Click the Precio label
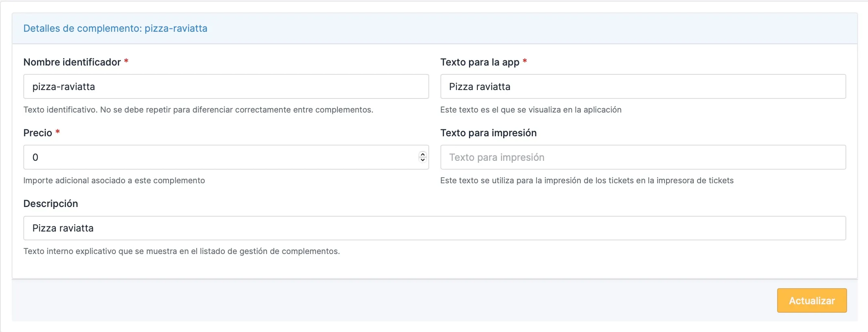This screenshot has height=332, width=868. pyautogui.click(x=38, y=133)
